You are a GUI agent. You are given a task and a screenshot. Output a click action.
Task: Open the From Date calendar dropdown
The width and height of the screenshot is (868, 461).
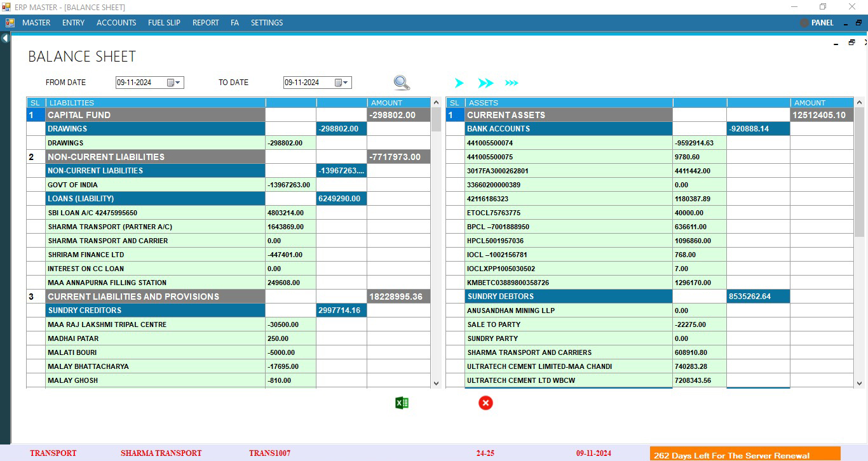174,83
